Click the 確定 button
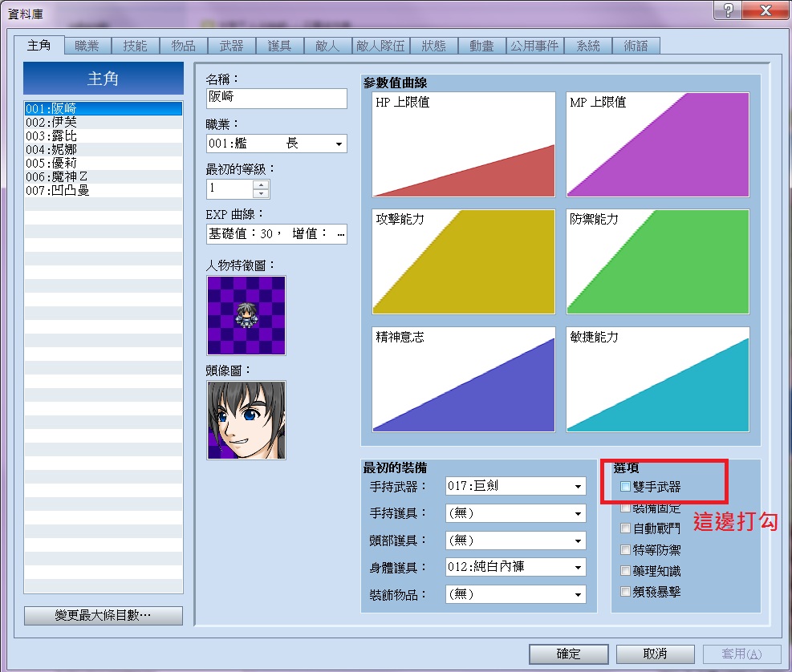792x672 pixels. tap(568, 654)
